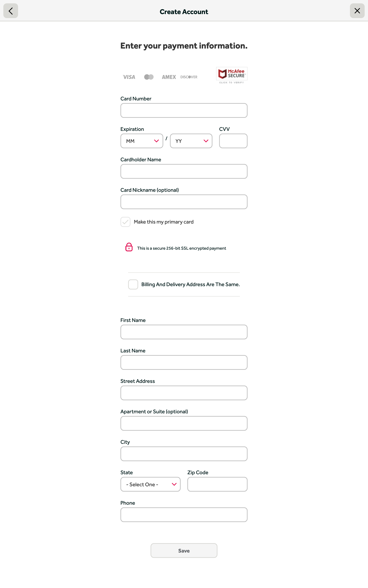Click CLICK TO VERIFY under McAfee badge

coord(232,82)
